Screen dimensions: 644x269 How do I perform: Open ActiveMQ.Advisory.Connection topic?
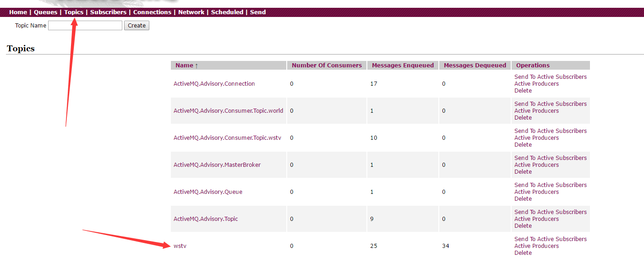point(214,84)
